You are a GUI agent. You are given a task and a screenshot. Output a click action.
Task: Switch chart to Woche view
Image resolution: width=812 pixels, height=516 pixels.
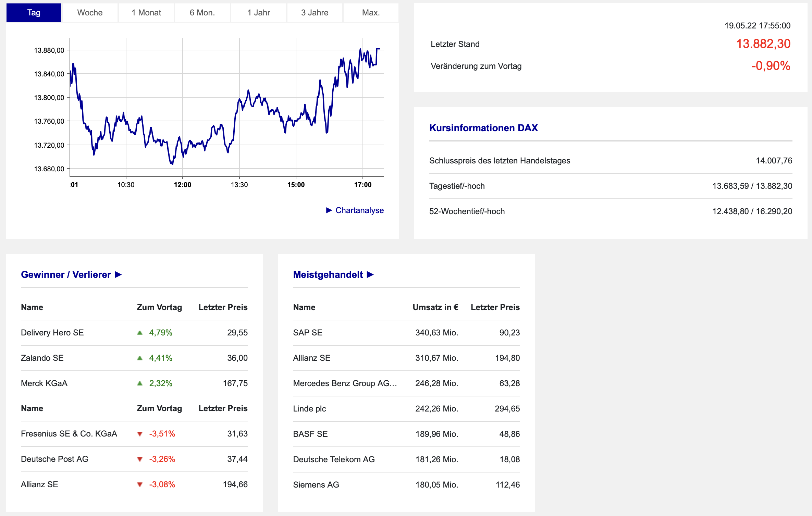point(90,13)
